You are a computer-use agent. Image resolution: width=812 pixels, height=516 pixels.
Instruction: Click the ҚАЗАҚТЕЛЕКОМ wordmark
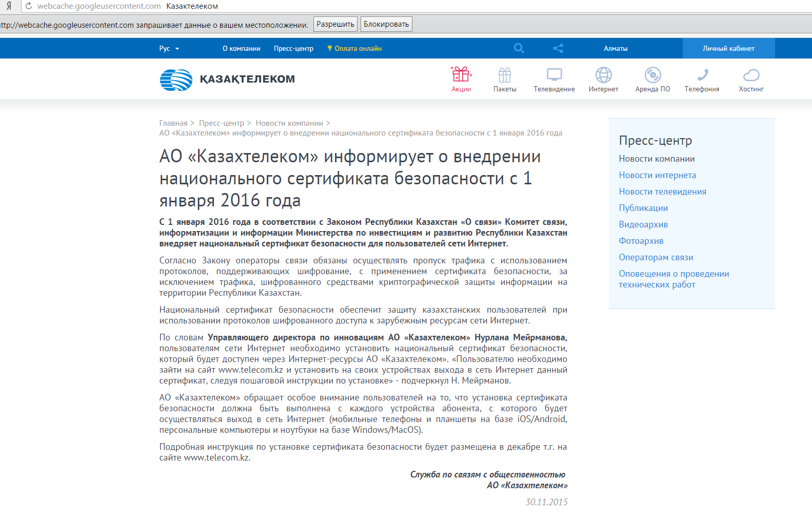click(x=247, y=79)
